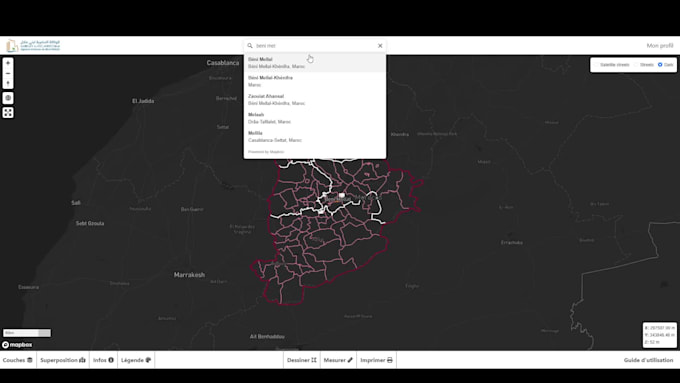Select the Satellite streets basemap

pyautogui.click(x=611, y=65)
